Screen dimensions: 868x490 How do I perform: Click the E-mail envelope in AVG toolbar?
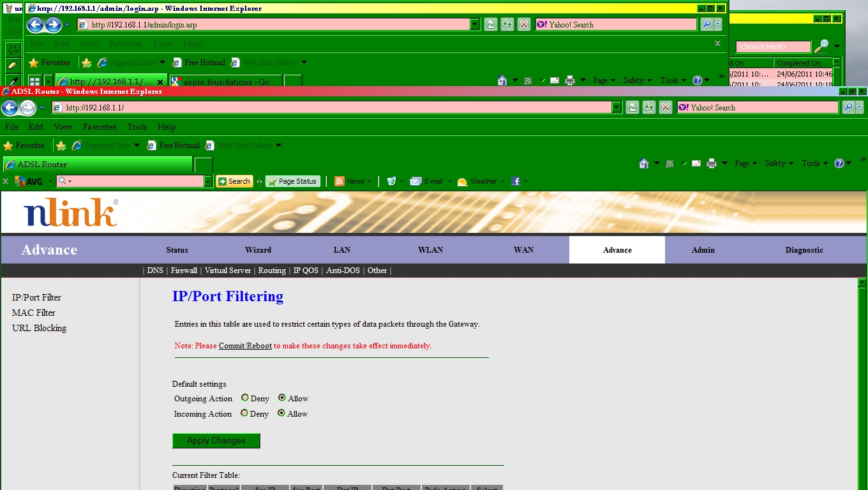(x=415, y=181)
